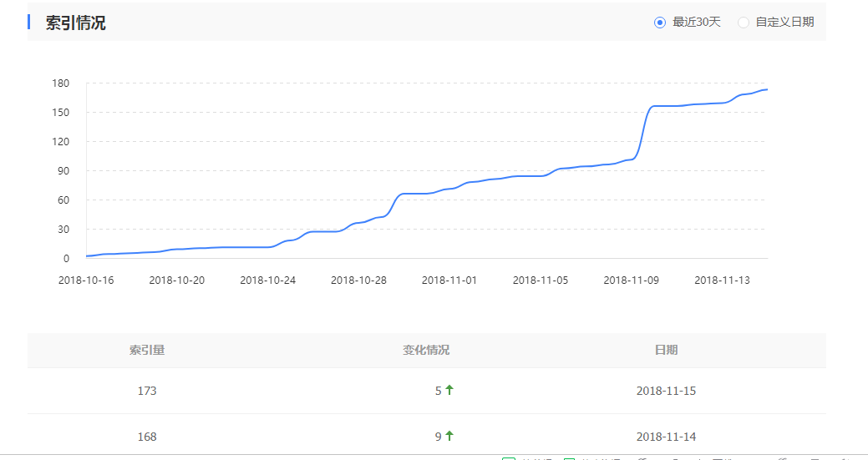Click the 变化情况 column header
Viewport: 868px width, 460px height.
(x=426, y=350)
